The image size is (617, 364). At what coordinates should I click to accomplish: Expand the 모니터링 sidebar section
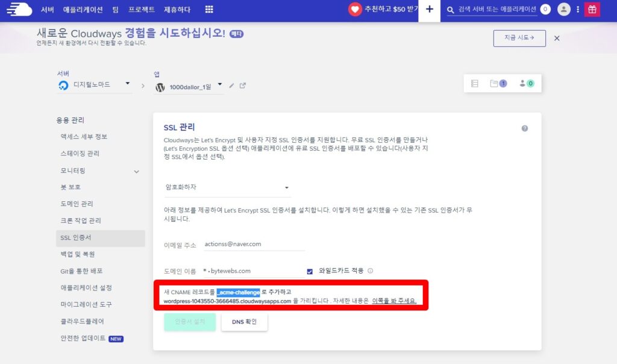pyautogui.click(x=137, y=172)
